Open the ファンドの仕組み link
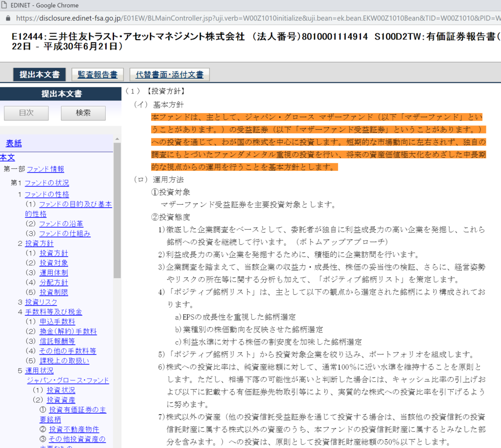 tap(65, 234)
